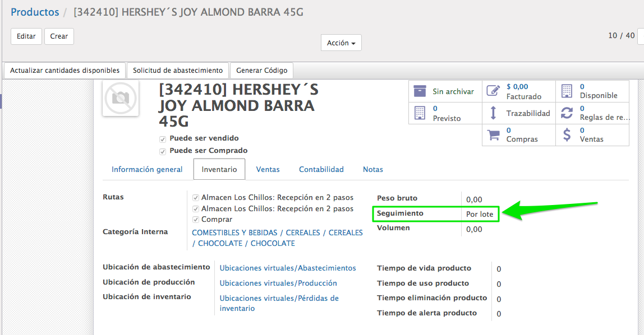Screen dimensions: 644x335
Task: Toggle second Almacen Los Chillos route checkbox
Action: tap(196, 209)
